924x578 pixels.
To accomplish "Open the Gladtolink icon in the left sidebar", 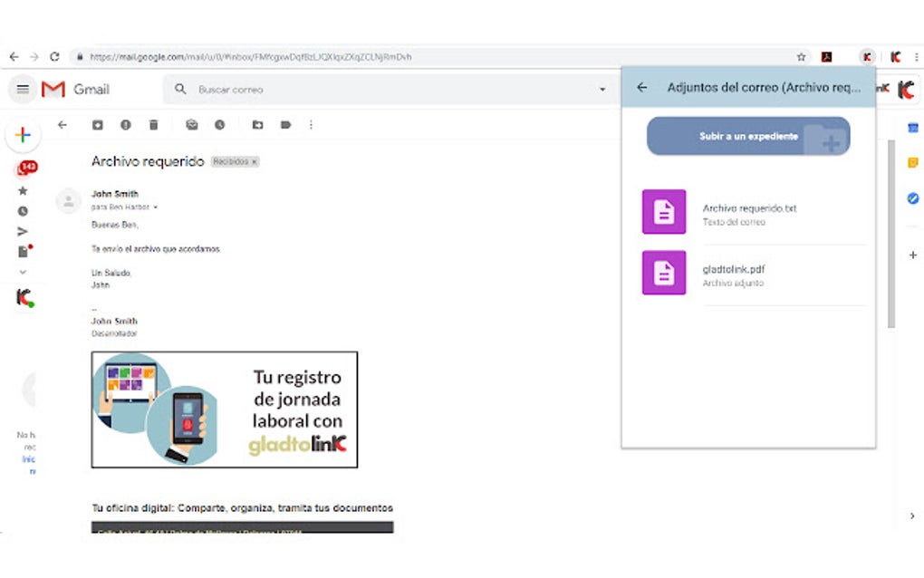I will [24, 297].
